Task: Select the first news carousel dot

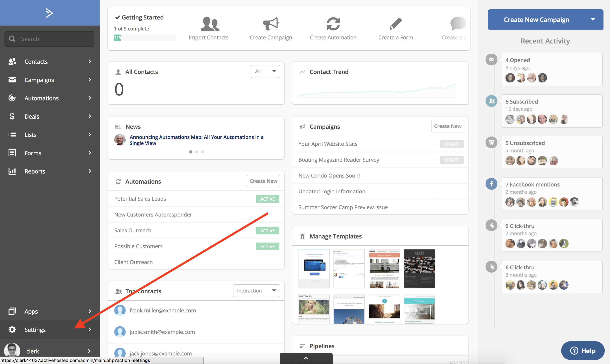Action: click(x=191, y=152)
